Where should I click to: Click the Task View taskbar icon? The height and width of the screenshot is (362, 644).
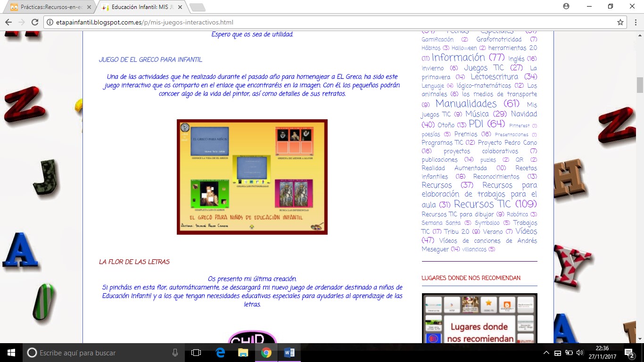click(196, 353)
